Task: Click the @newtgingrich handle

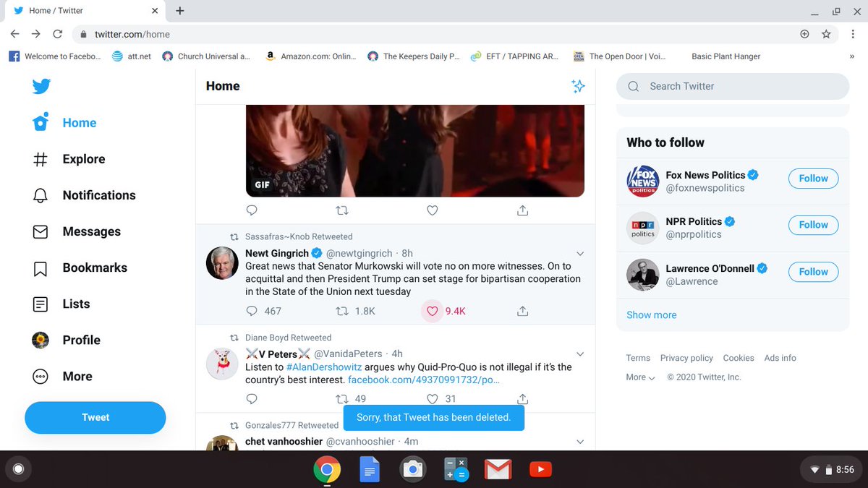Action: 359,253
